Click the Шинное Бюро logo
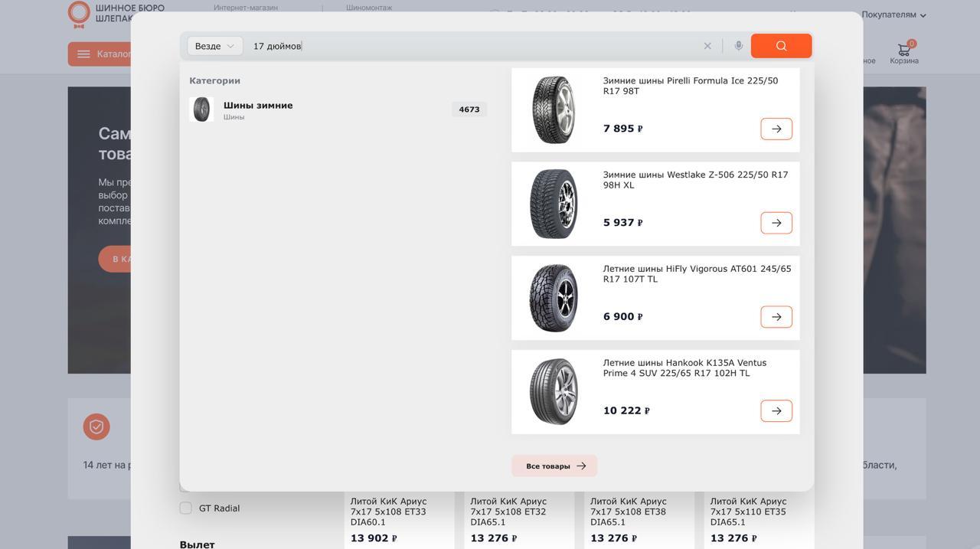The height and width of the screenshot is (549, 980). coord(100,14)
